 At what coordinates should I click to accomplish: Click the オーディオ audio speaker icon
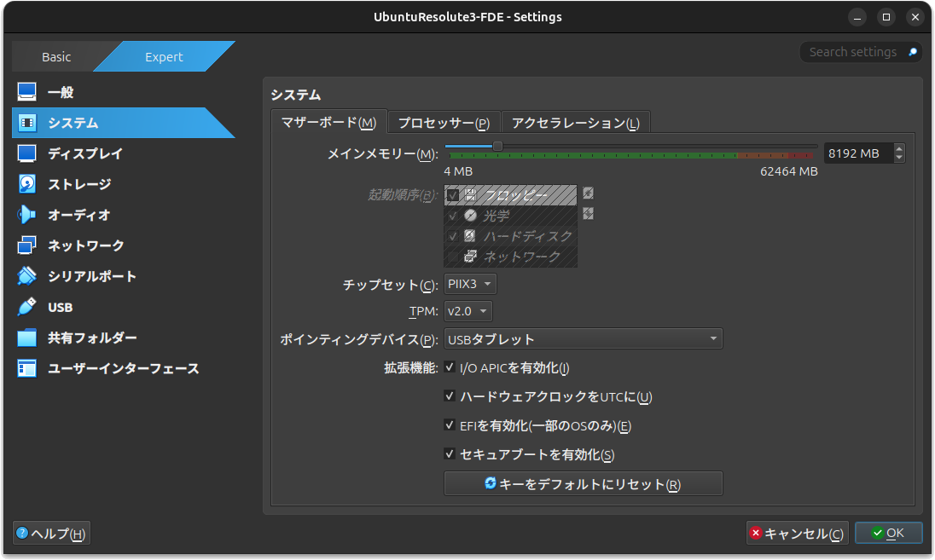tap(27, 215)
